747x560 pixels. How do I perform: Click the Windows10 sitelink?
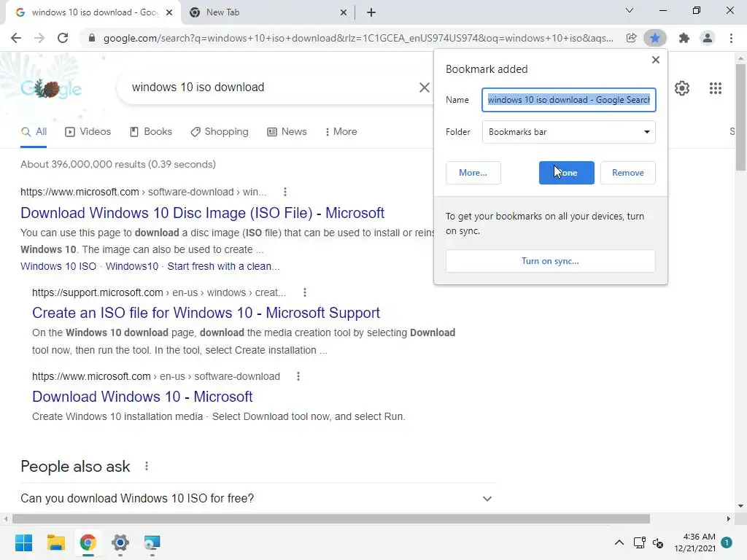click(132, 266)
